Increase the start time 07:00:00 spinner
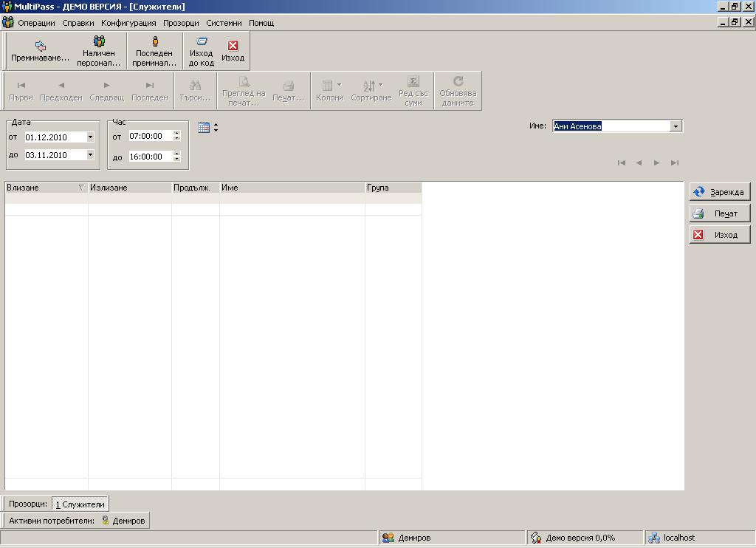 pyautogui.click(x=176, y=134)
